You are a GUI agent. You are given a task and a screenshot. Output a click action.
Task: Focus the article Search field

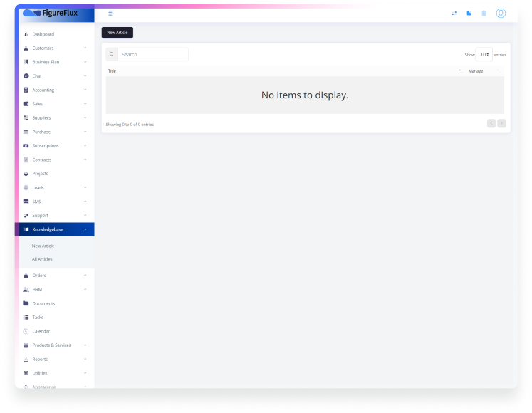(152, 54)
